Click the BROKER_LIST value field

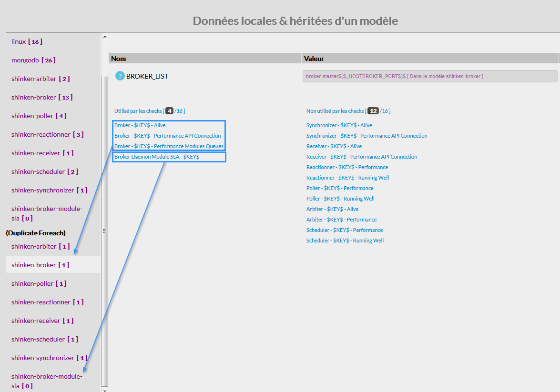[429, 76]
